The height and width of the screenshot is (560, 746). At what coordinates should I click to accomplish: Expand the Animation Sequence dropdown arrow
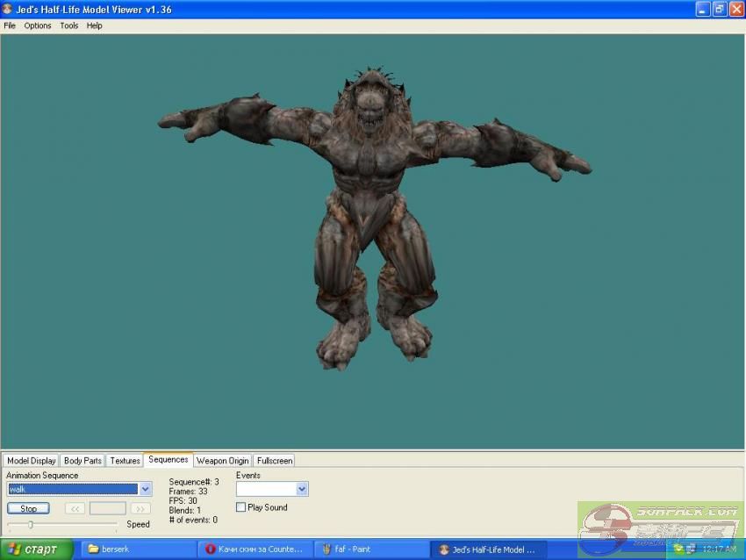(145, 489)
